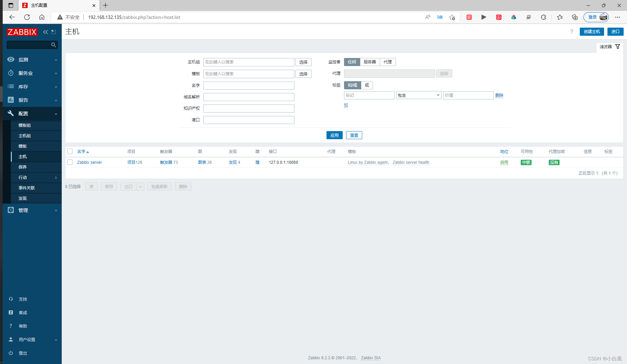Screen dimensions: 627x364
Task: Go to browser home icon
Action: 42,17
